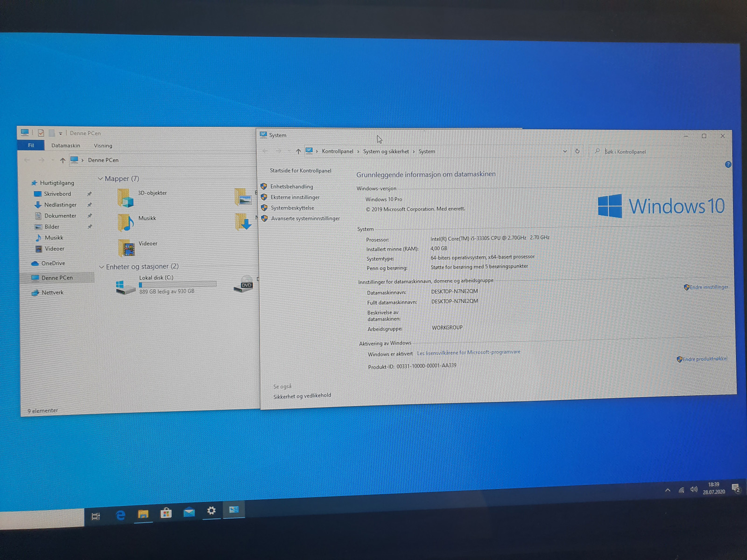
Task: Select Hurtigtilgang in navigation pane
Action: 56,183
